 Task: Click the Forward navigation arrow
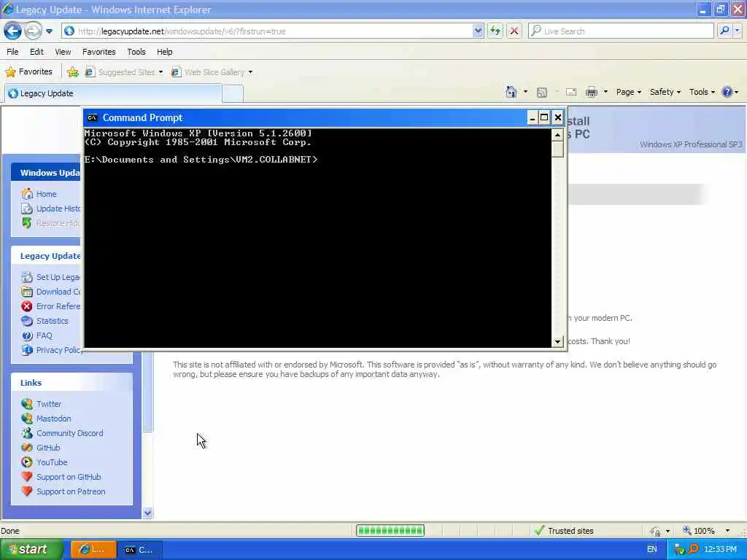click(x=33, y=31)
